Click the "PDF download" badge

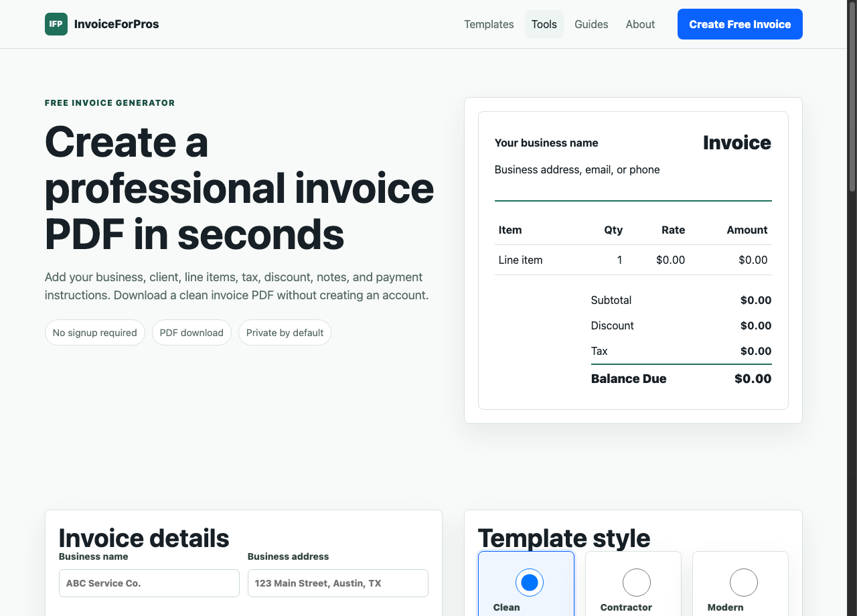click(191, 332)
